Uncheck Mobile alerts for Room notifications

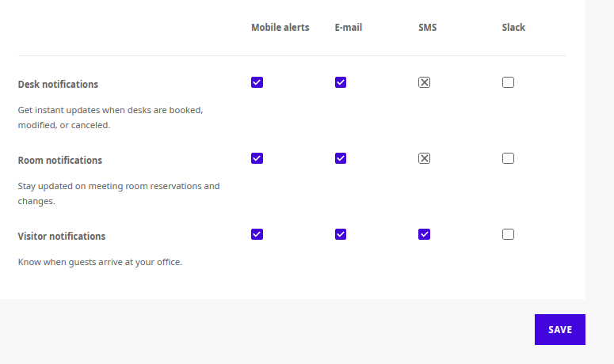pyautogui.click(x=257, y=158)
